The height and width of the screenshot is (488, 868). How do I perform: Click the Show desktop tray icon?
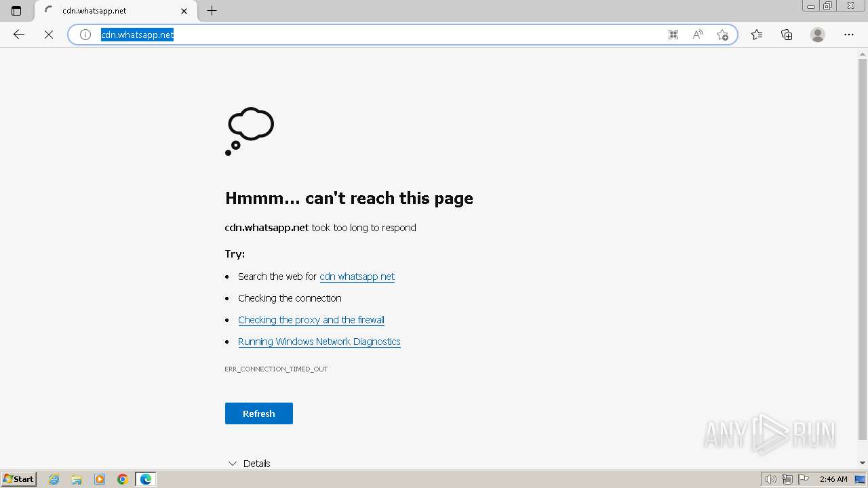(x=860, y=479)
